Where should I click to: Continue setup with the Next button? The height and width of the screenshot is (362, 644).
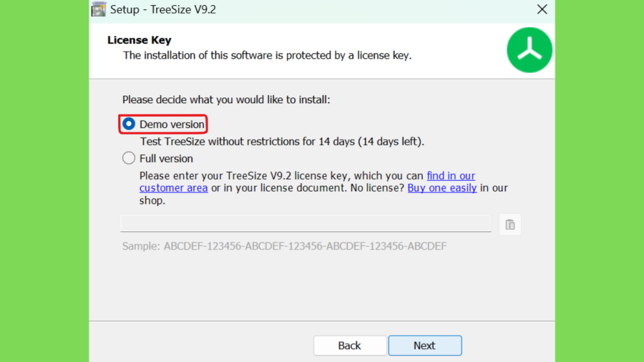[x=425, y=346]
